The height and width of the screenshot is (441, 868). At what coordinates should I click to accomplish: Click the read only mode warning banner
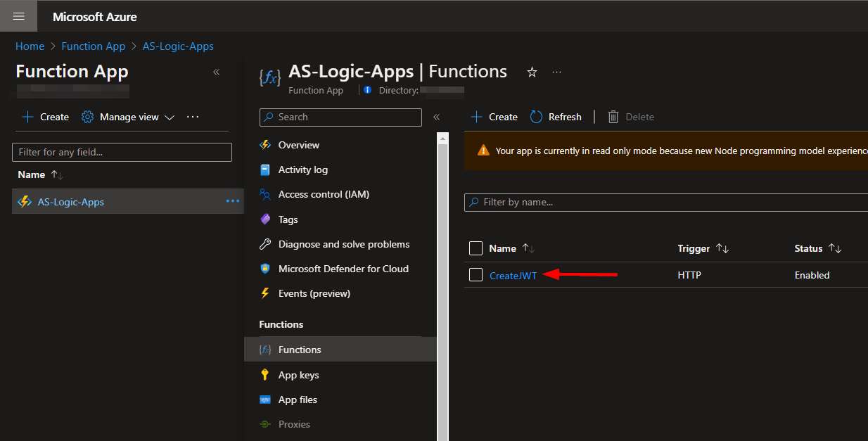[666, 151]
